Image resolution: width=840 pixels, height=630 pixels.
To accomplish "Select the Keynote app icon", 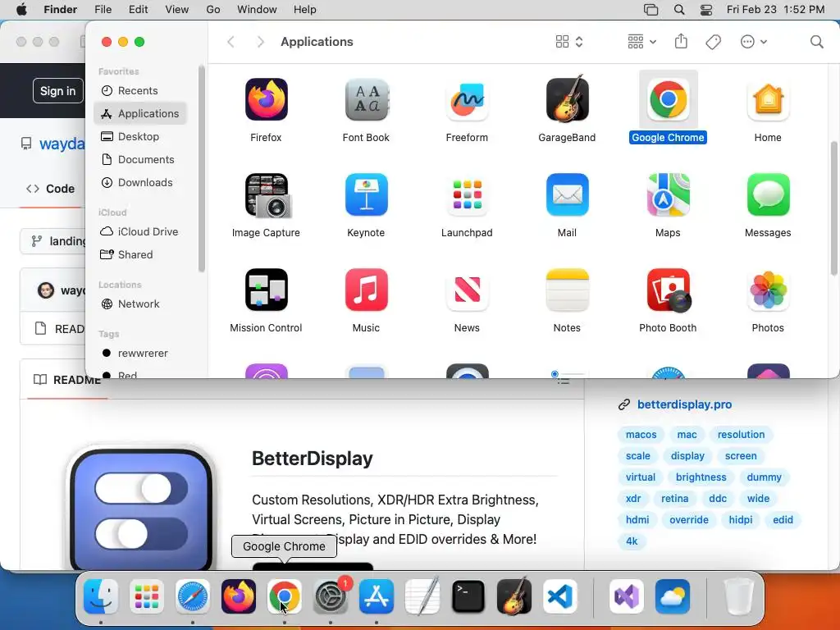I will click(x=367, y=195).
